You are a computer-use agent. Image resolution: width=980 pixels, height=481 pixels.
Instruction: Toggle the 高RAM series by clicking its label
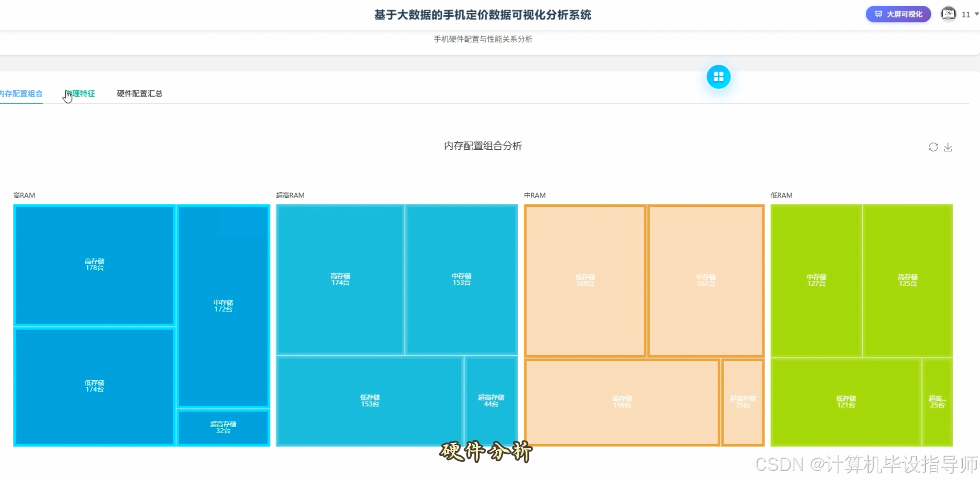(24, 195)
